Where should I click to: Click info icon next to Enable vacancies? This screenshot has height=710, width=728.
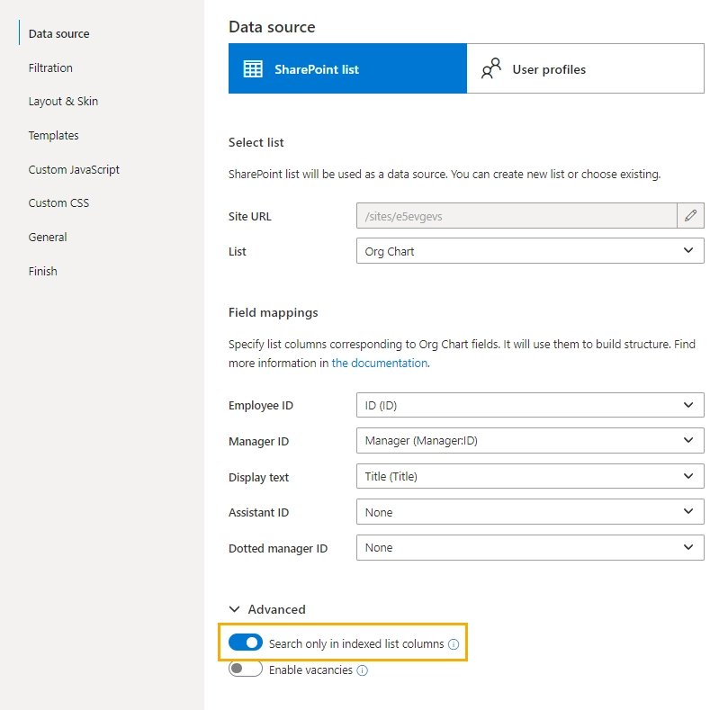(362, 670)
